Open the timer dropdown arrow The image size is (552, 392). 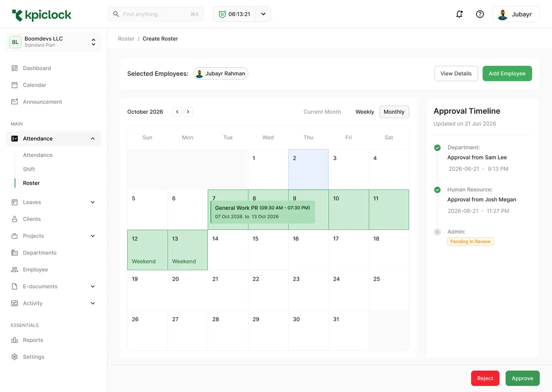(263, 14)
